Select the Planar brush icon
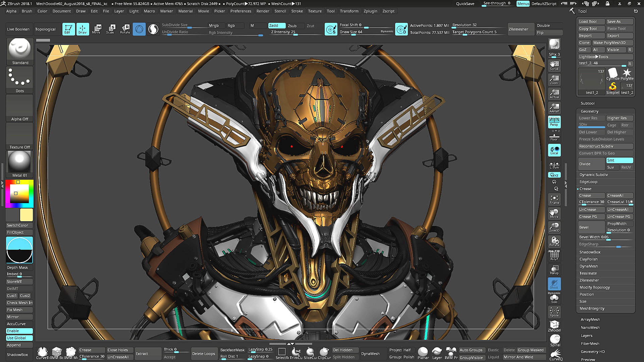This screenshot has height=362, width=644. coord(423,353)
